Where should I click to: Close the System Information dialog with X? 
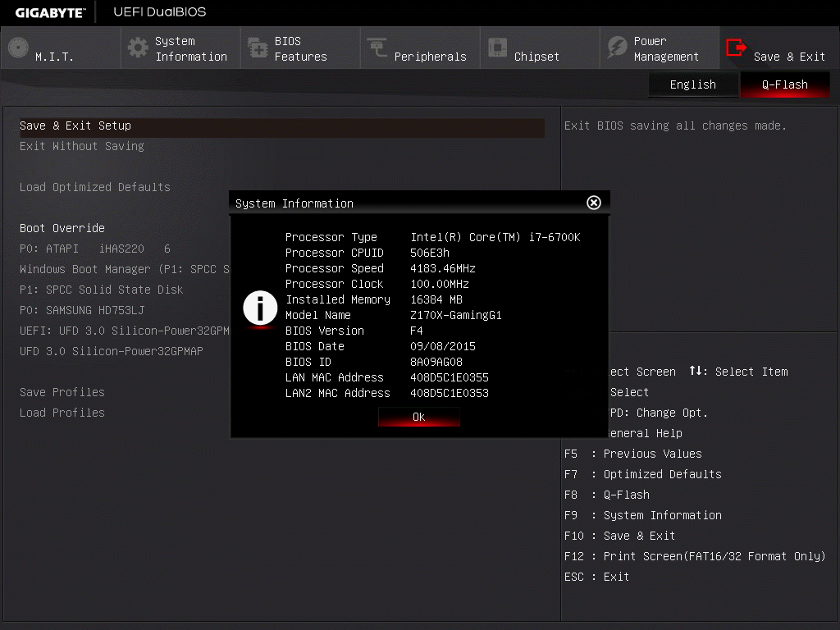[594, 203]
